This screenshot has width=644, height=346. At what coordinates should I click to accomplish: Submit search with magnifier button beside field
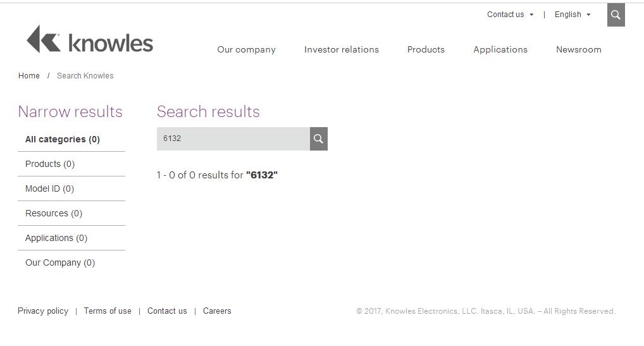318,139
